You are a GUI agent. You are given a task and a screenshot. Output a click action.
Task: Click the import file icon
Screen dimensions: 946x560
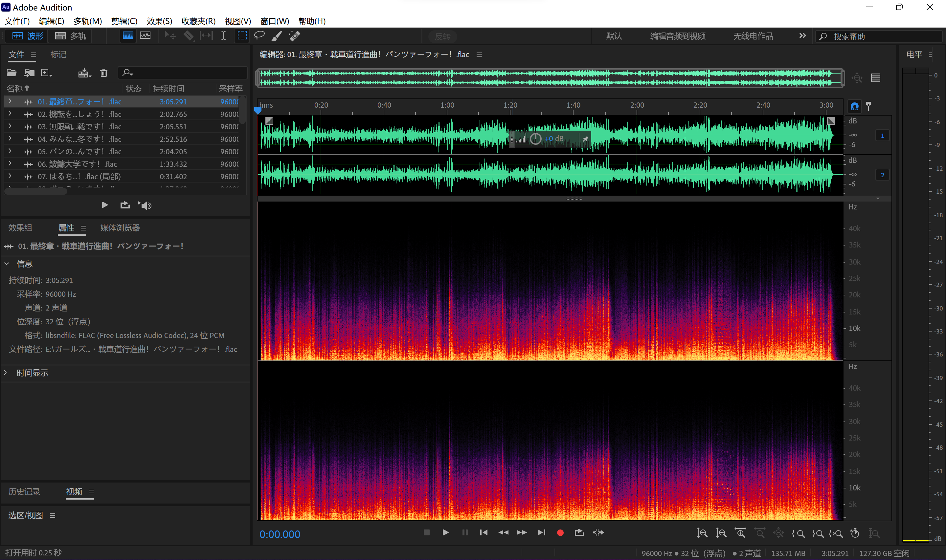click(29, 73)
